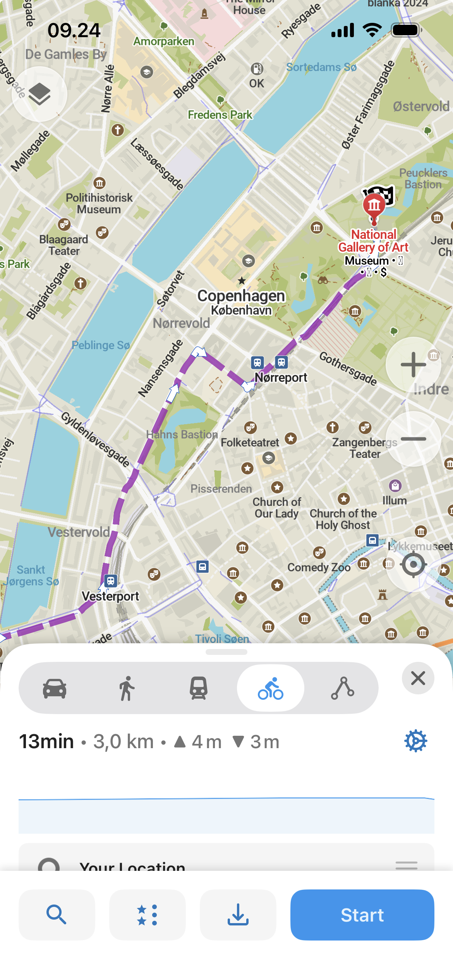This screenshot has width=453, height=980.
Task: Expand the bottom sheet drag handle
Action: [x=226, y=652]
